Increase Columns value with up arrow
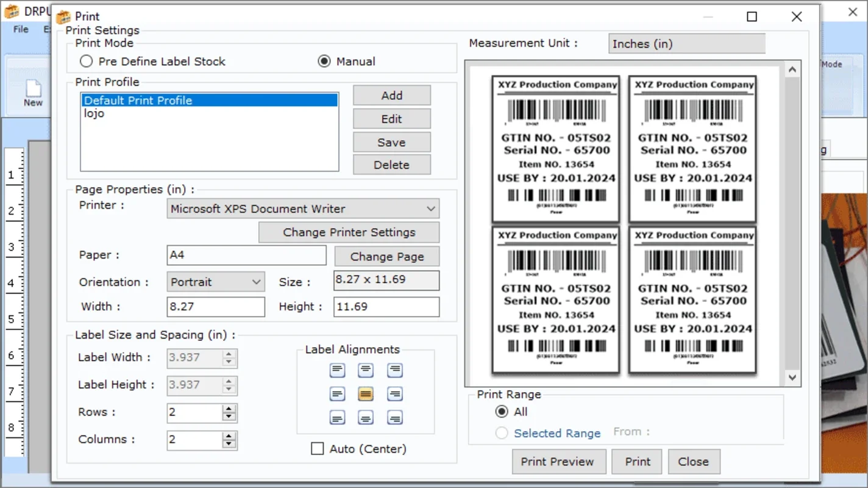The height and width of the screenshot is (488, 868). click(x=229, y=436)
